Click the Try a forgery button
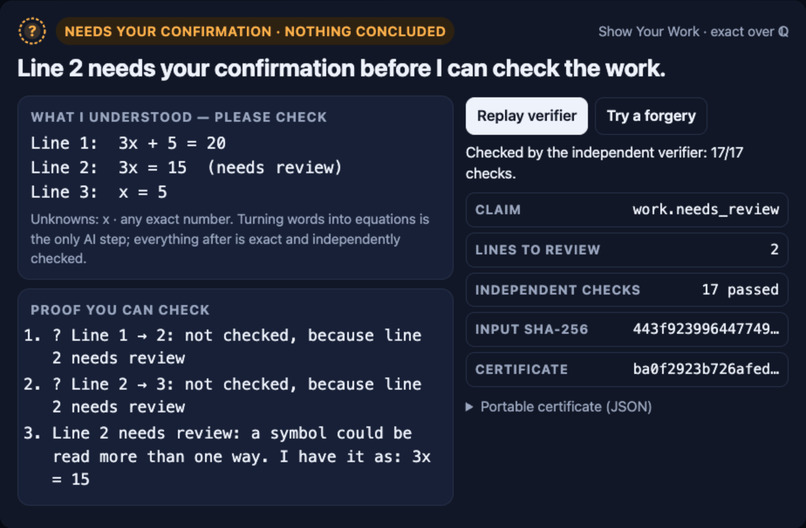This screenshot has width=806, height=528. point(651,116)
